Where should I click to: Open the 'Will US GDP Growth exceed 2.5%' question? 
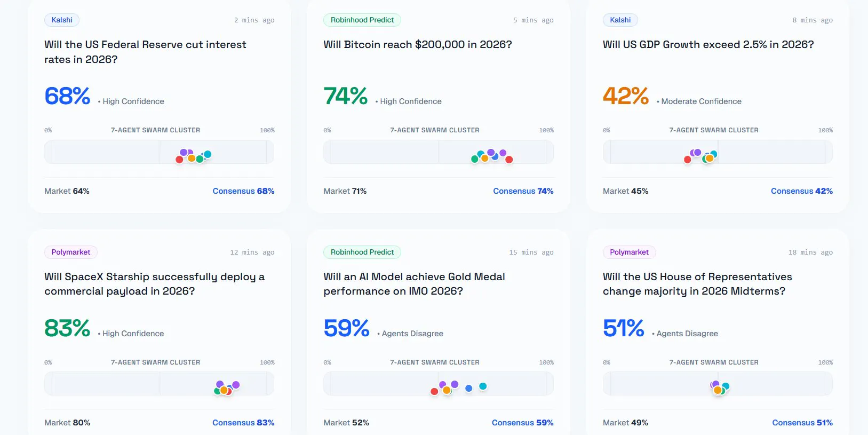click(x=708, y=45)
